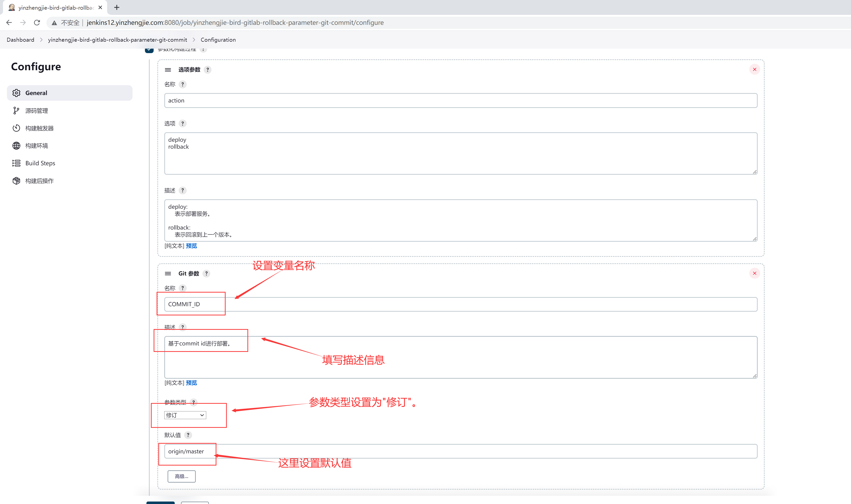Go to Dashboard breadcrumb
Viewport: 851px width, 504px height.
point(20,40)
